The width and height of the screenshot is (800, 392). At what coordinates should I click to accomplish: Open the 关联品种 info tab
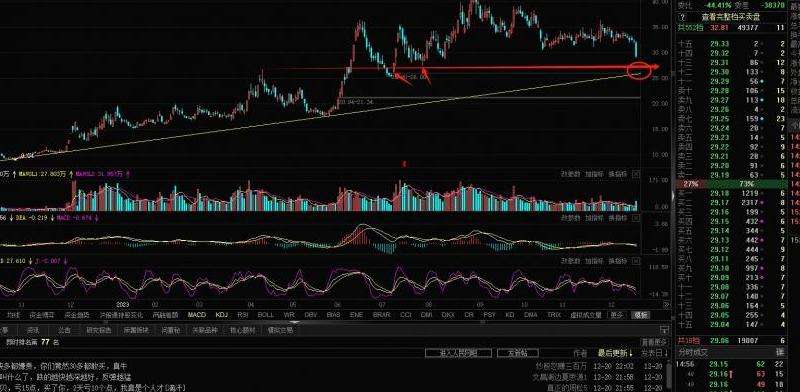(205, 330)
